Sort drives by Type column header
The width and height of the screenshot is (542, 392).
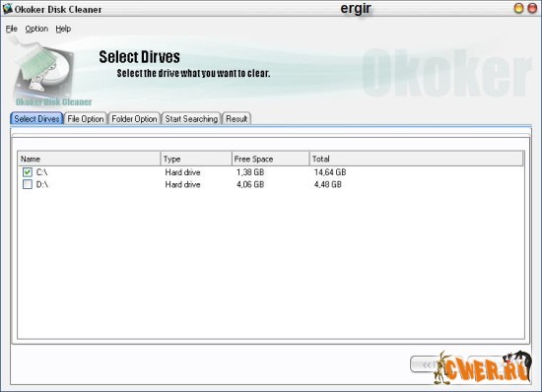196,159
